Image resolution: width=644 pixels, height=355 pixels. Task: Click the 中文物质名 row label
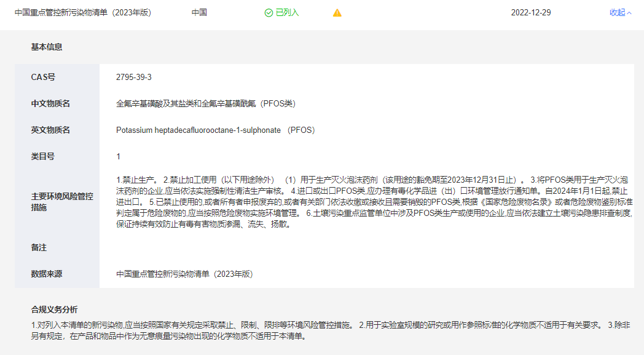(x=50, y=104)
